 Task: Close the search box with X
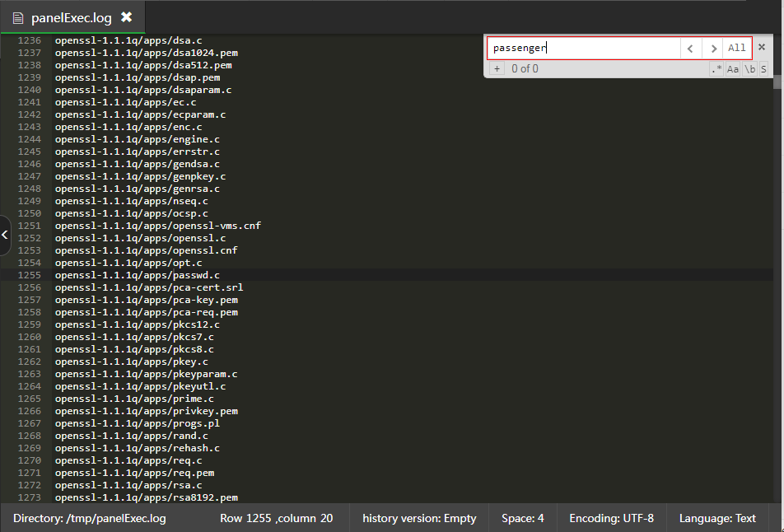pyautogui.click(x=762, y=47)
